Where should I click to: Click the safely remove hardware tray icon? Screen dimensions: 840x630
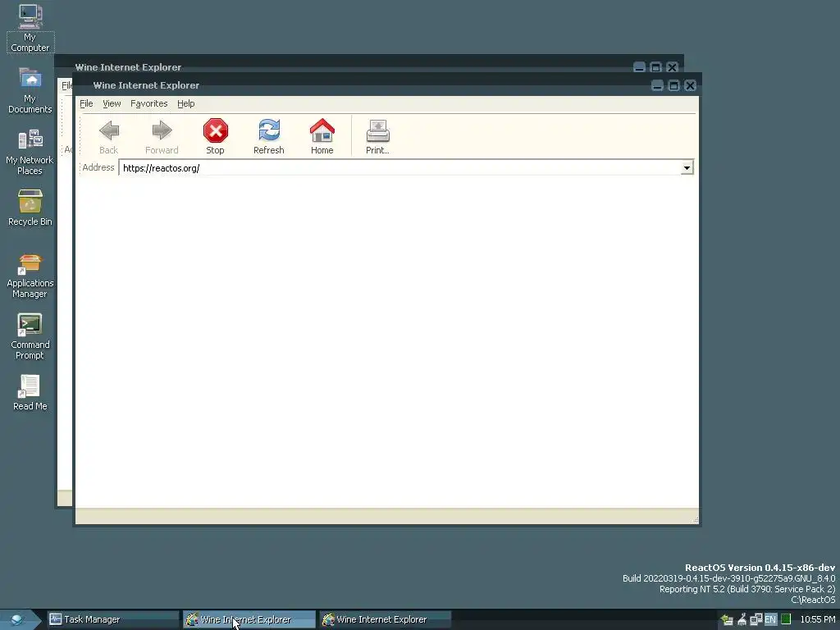[727, 620]
